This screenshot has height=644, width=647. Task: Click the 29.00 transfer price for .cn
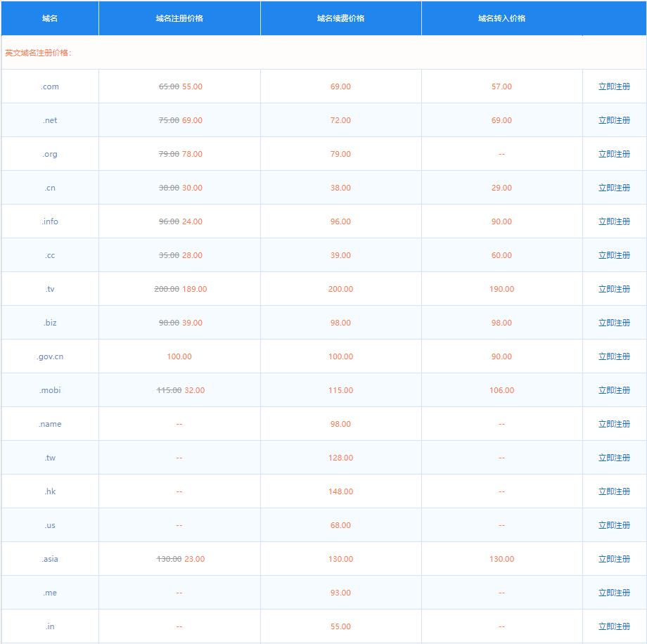pos(501,188)
